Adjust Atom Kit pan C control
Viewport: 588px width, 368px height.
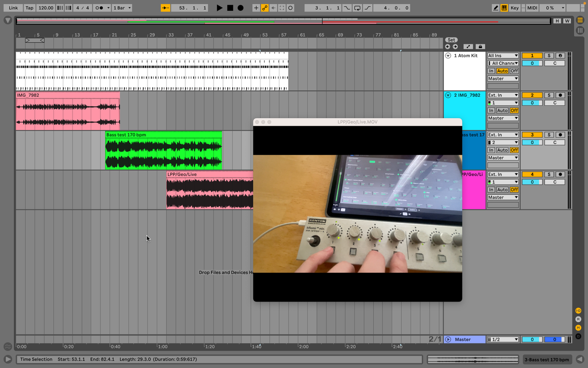tap(555, 63)
